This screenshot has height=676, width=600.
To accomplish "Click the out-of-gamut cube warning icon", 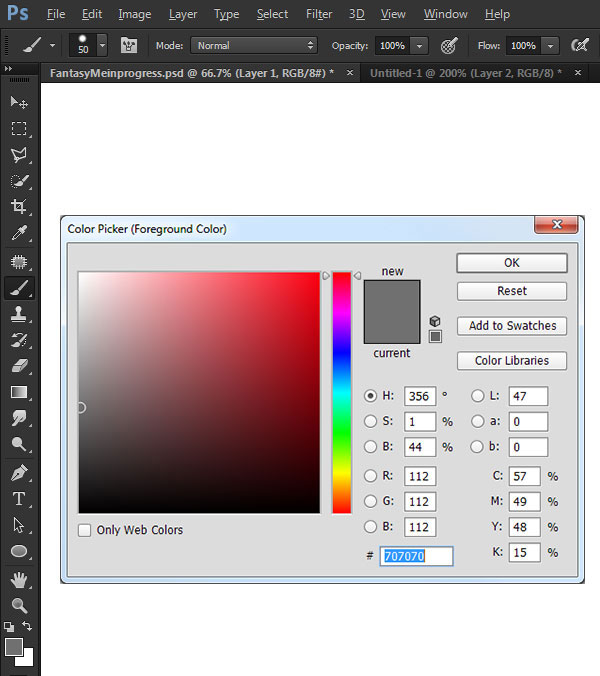I will tap(435, 321).
